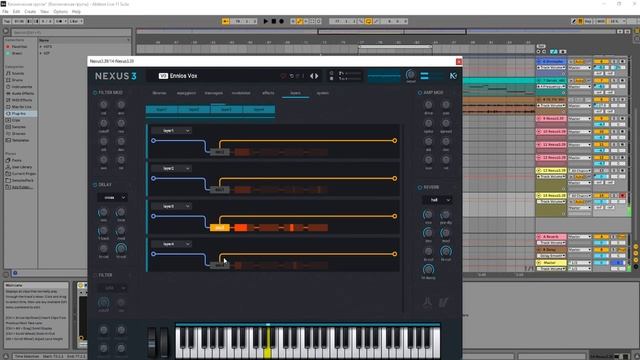Click the highlighted yellow node in layer3
Image resolution: width=640 pixels, height=360 pixels.
[x=220, y=228]
